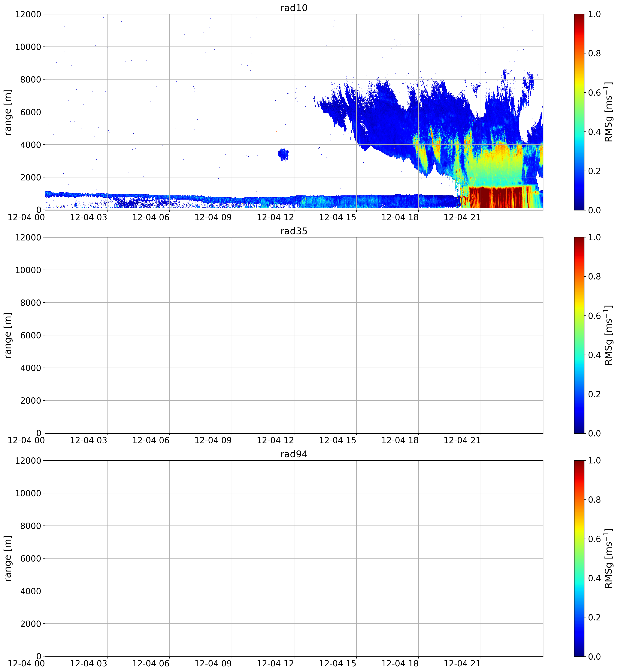
Task: Click the 2000 y-tick on rad94 plot
Action: pyautogui.click(x=30, y=624)
